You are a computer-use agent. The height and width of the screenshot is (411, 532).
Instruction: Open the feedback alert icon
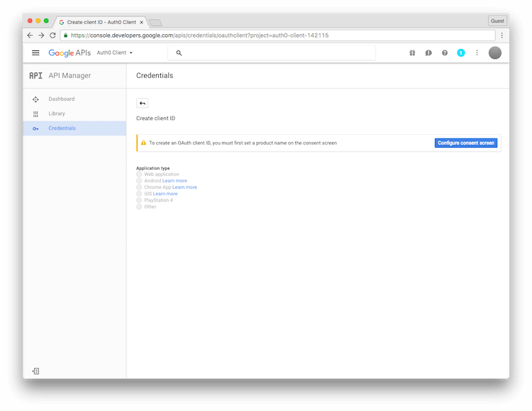point(428,53)
